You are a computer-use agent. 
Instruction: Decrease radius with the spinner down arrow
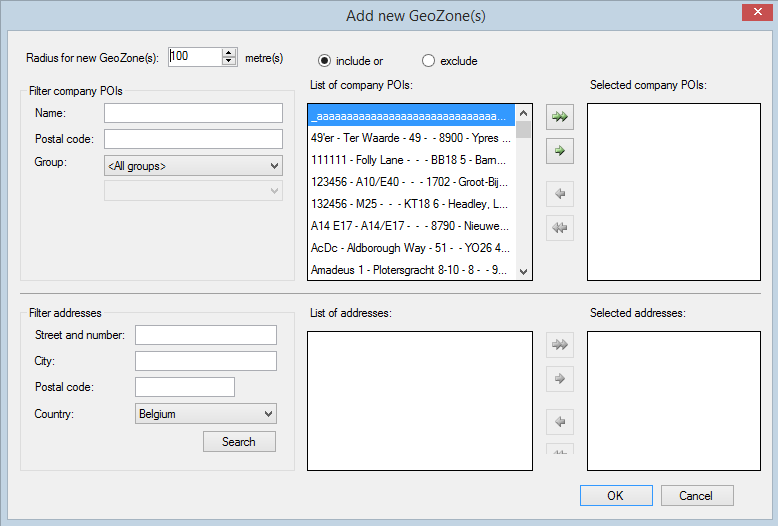coord(229,61)
